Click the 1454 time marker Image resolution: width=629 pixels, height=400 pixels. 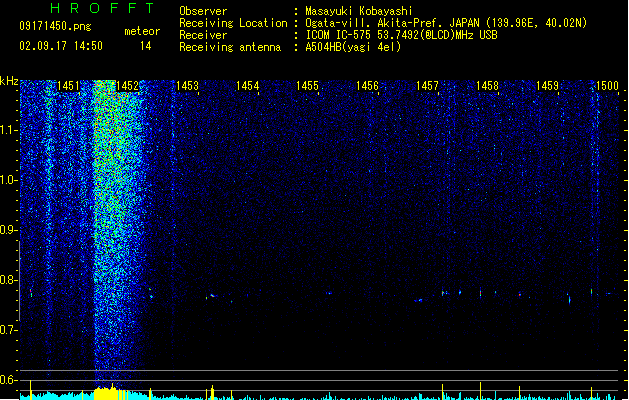248,86
